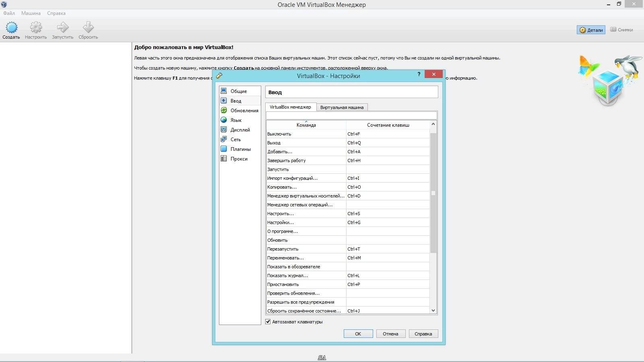This screenshot has width=644, height=362.
Task: Select Менеджер сетевых операций... row
Action: (348, 205)
